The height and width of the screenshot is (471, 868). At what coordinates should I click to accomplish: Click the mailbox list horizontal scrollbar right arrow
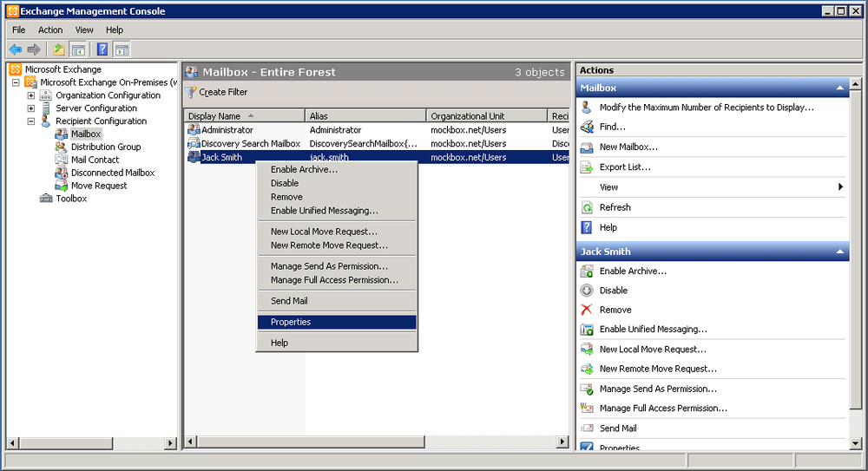click(562, 442)
